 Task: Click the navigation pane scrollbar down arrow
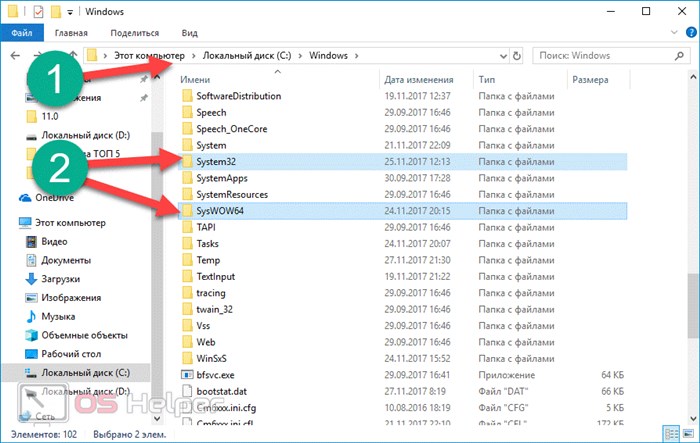tap(157, 418)
